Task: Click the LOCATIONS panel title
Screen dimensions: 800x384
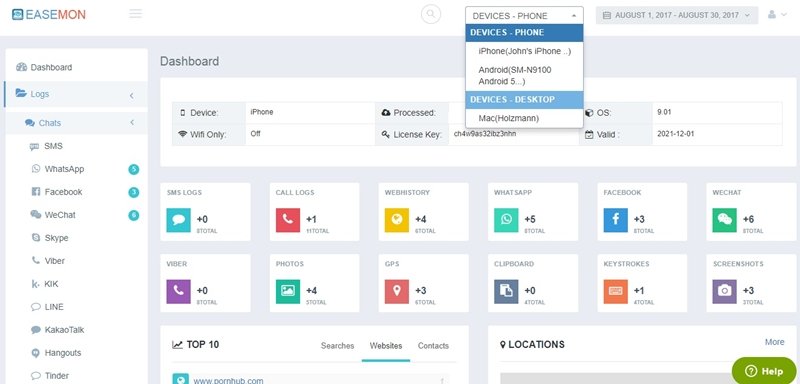Action: coord(536,345)
